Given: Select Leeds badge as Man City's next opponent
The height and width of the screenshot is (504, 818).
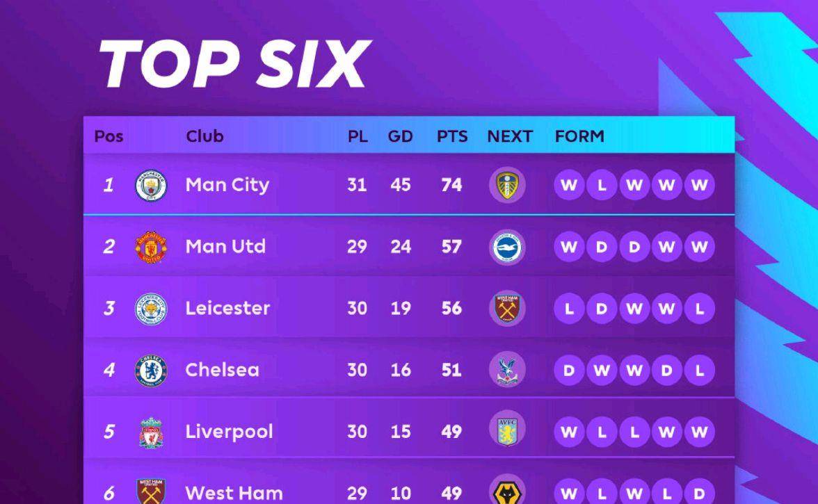Looking at the screenshot, I should (507, 185).
